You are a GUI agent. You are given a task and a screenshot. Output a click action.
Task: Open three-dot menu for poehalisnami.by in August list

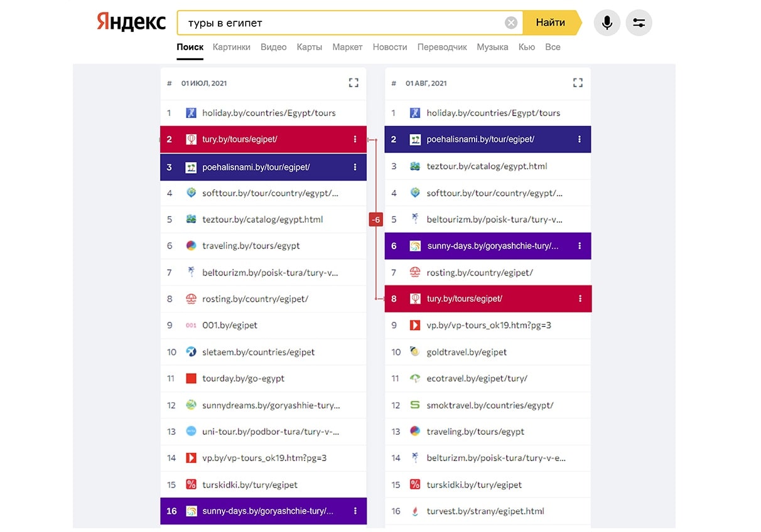[580, 139]
